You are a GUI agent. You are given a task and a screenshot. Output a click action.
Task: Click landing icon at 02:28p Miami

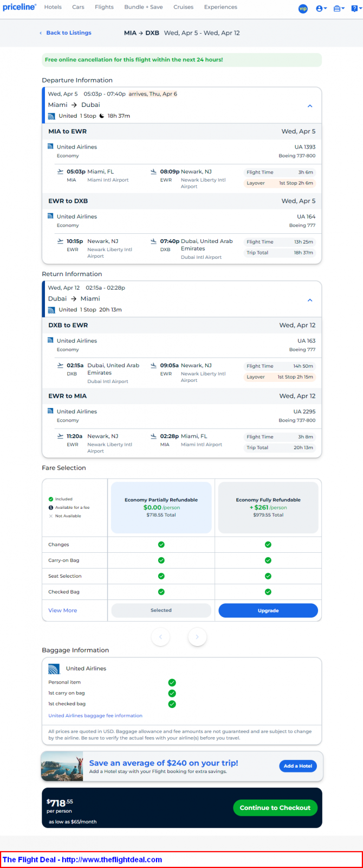coord(154,436)
